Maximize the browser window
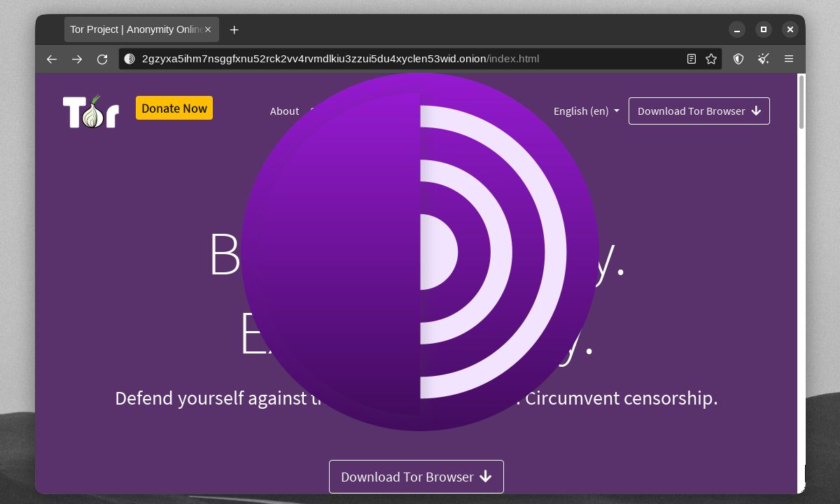This screenshot has height=504, width=840. [x=764, y=29]
